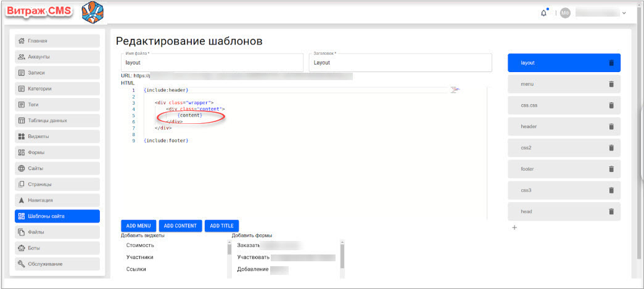Open Навигация section
The image size is (644, 289).
click(x=57, y=200)
